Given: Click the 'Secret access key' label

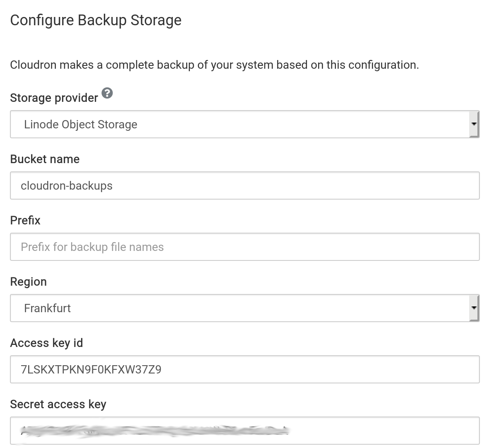Looking at the screenshot, I should (x=58, y=404).
